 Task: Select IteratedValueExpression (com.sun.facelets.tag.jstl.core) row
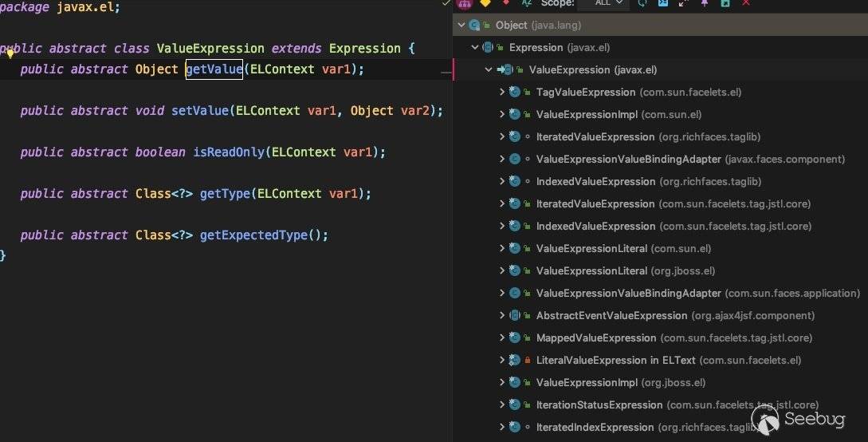661,203
